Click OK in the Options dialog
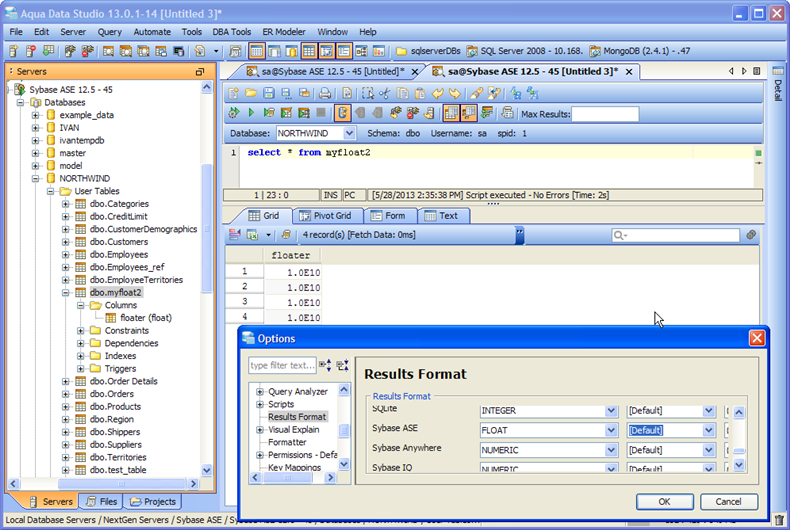790x530 pixels. (x=665, y=501)
